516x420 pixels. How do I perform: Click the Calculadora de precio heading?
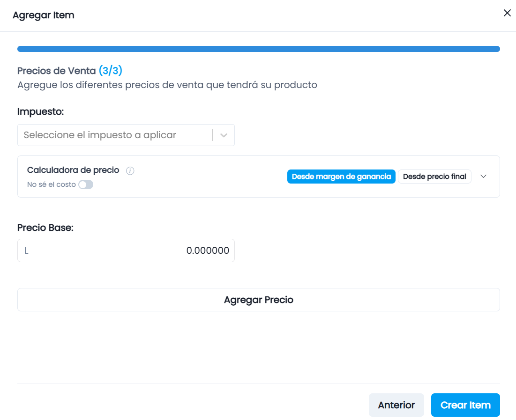click(x=73, y=170)
